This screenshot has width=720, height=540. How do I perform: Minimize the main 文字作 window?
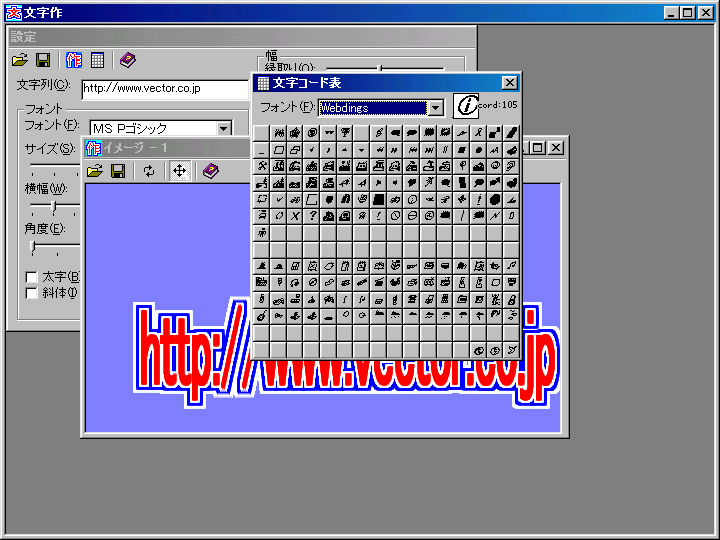[x=671, y=12]
